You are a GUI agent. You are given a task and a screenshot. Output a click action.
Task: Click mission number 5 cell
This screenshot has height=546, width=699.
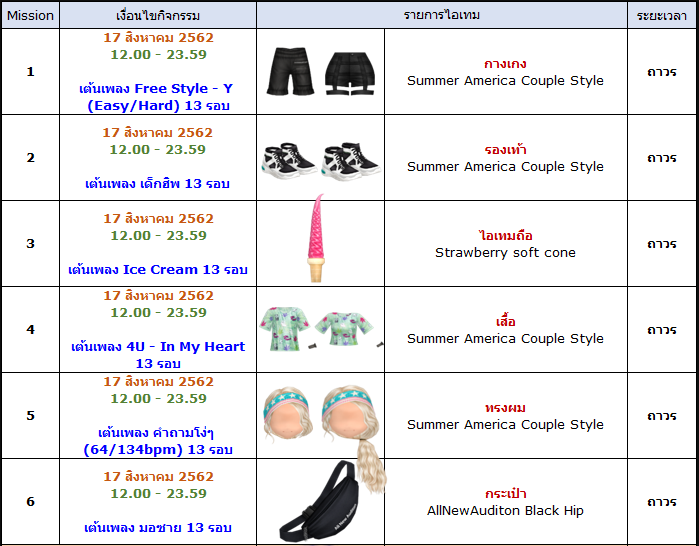(30, 416)
